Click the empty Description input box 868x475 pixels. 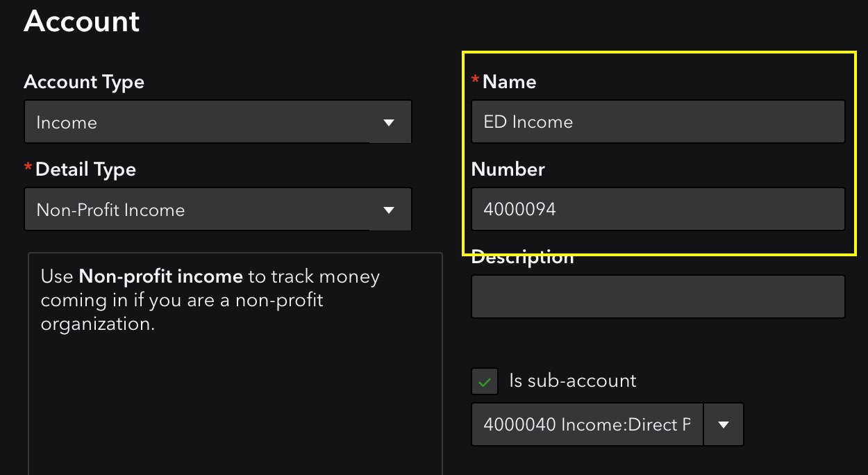click(x=658, y=296)
